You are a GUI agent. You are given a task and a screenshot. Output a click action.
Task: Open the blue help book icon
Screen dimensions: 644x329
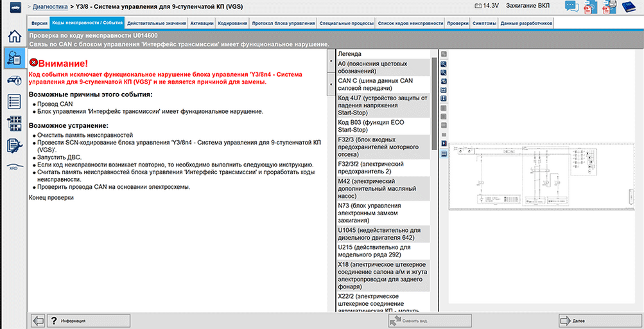click(629, 6)
